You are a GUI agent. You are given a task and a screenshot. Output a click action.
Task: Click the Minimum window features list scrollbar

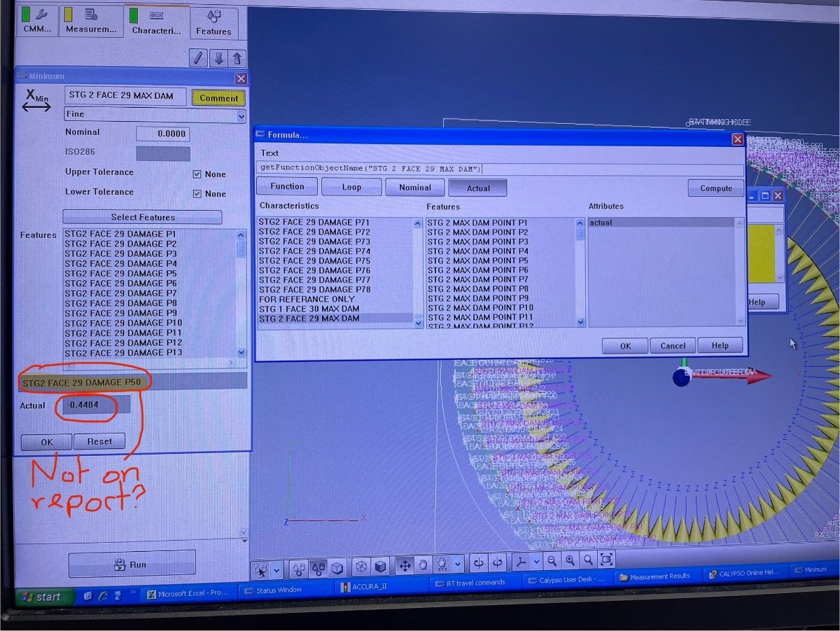pyautogui.click(x=241, y=293)
